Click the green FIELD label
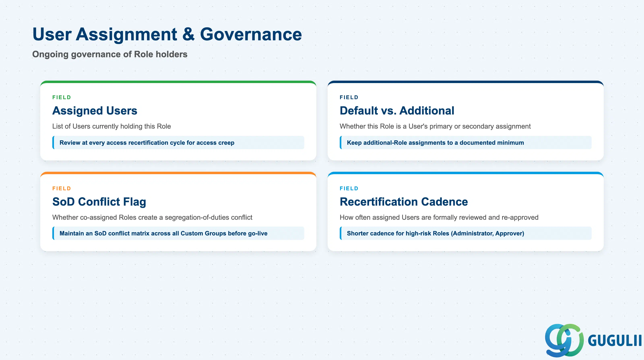 click(62, 97)
